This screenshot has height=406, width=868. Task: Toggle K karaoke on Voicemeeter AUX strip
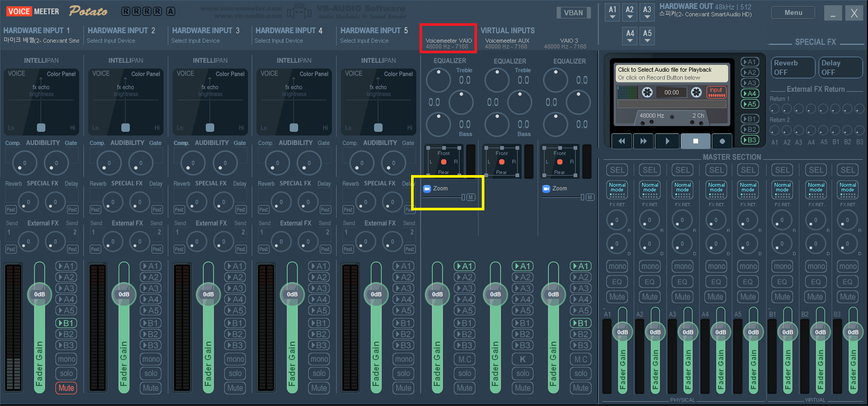point(522,359)
